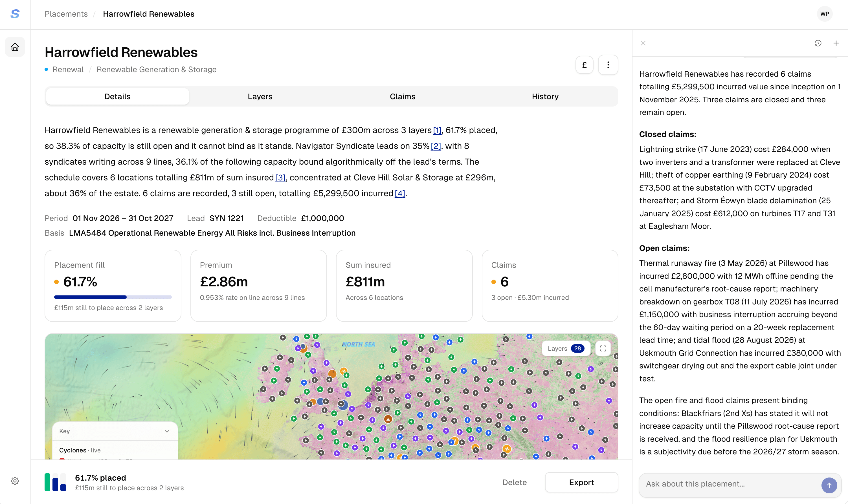Go to Placements breadcrumb
Viewport: 848px width, 504px height.
pos(66,14)
